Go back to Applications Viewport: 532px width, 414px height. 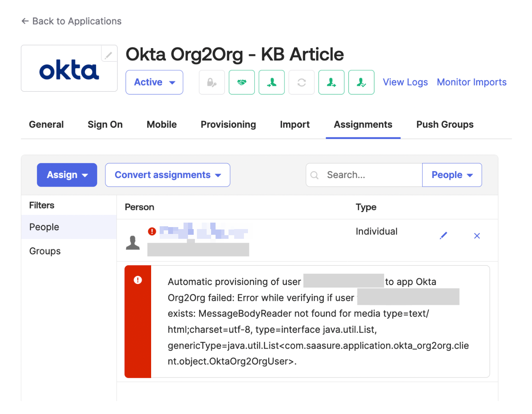71,21
